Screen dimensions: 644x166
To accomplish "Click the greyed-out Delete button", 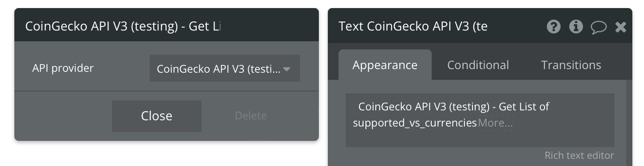I will 251,116.
